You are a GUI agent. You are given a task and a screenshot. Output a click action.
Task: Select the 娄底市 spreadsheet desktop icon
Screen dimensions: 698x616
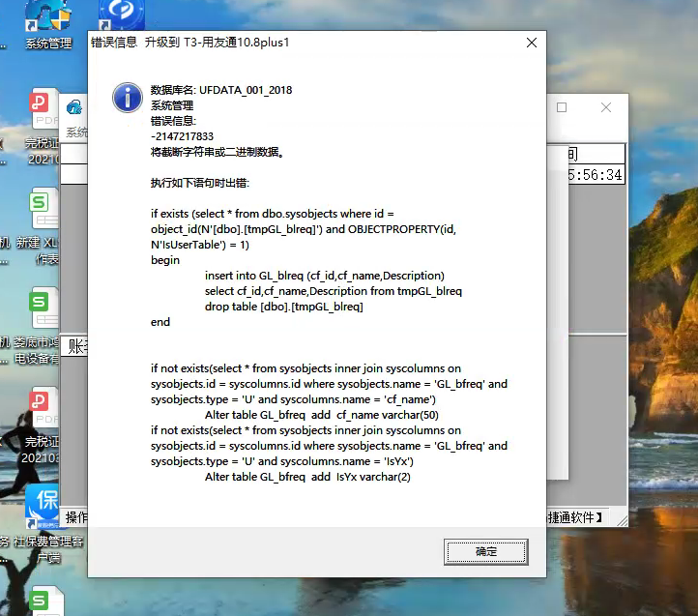[x=39, y=326]
